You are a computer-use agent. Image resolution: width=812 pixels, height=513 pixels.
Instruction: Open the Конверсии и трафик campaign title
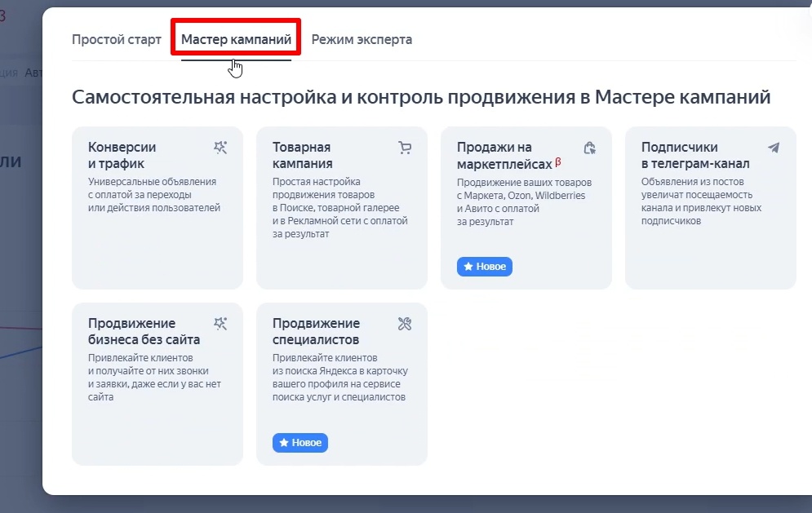(122, 155)
